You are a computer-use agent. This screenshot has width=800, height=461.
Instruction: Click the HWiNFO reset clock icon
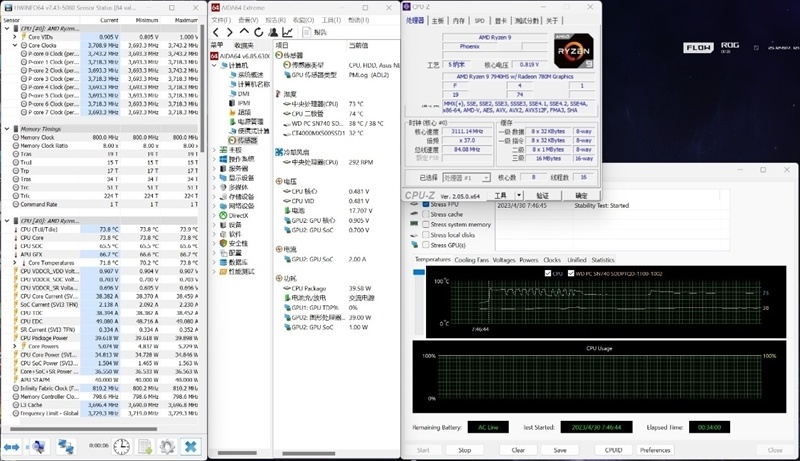click(x=121, y=446)
